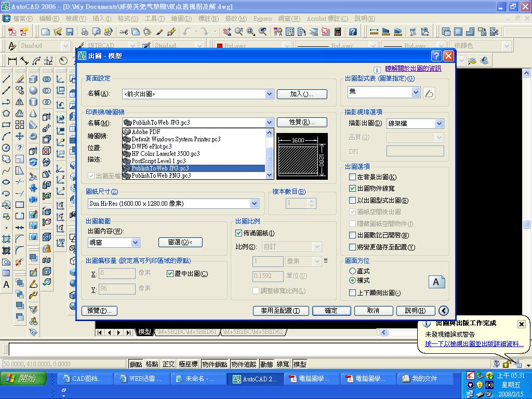Click the Save floppy disk icon
This screenshot has width=532, height=399.
pyautogui.click(x=70, y=32)
